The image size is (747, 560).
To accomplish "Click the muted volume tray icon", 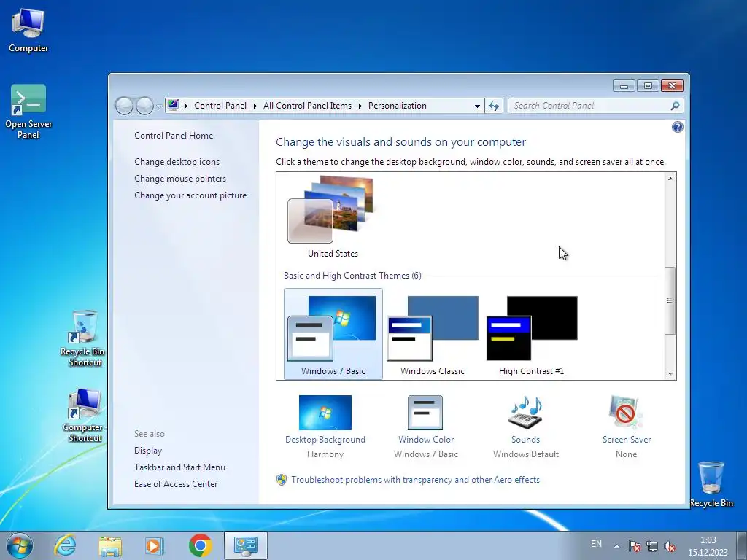I will 670,546.
